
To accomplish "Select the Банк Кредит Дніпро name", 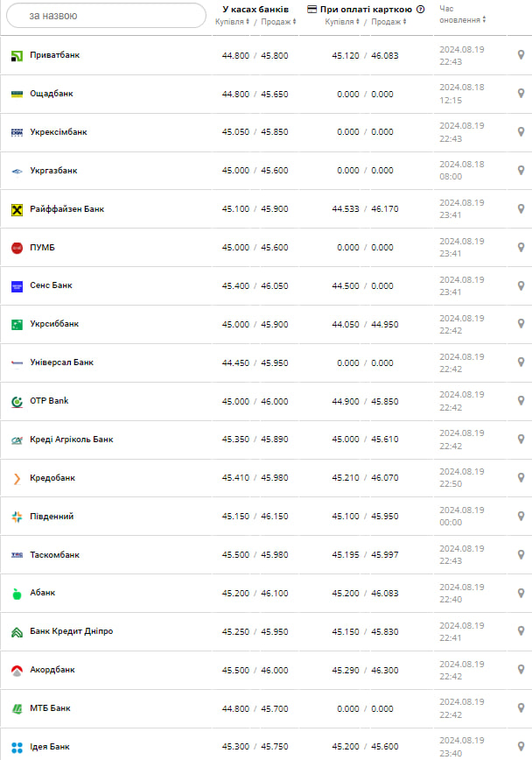I will pyautogui.click(x=71, y=631).
